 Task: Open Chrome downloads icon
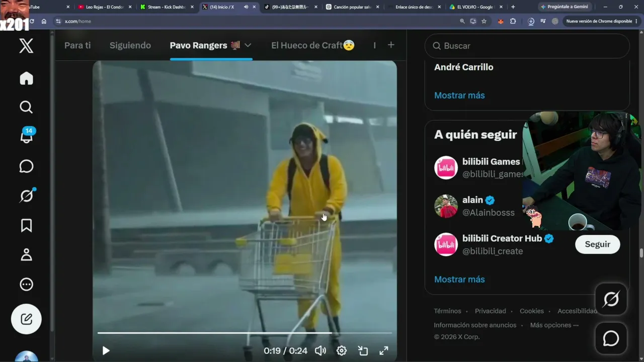531,21
